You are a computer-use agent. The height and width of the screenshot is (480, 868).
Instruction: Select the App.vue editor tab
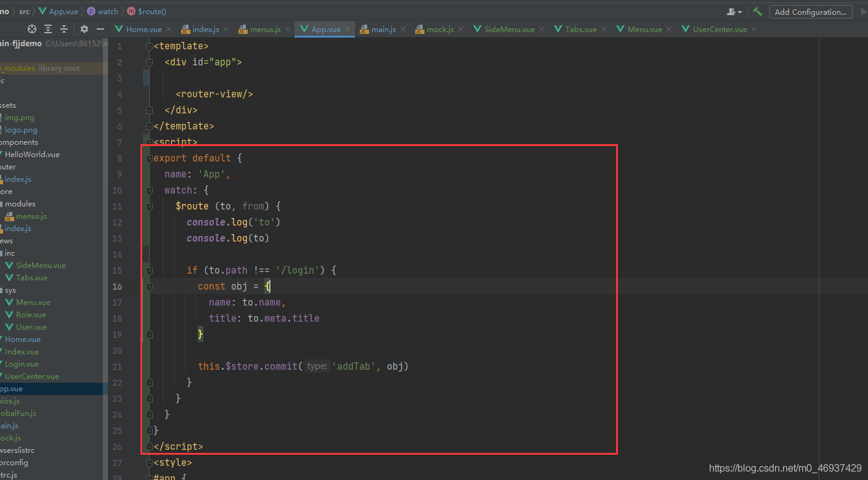click(325, 29)
